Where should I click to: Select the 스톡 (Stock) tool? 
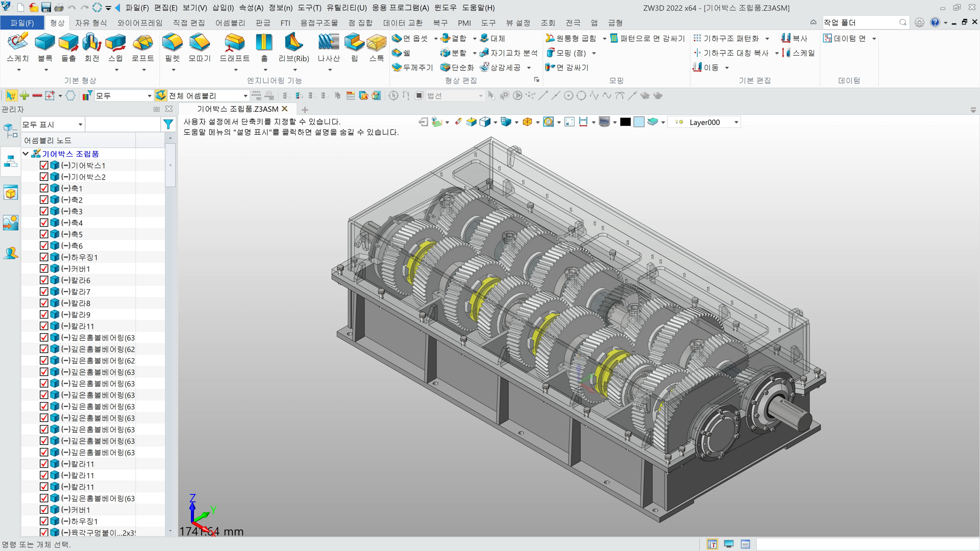coord(377,43)
